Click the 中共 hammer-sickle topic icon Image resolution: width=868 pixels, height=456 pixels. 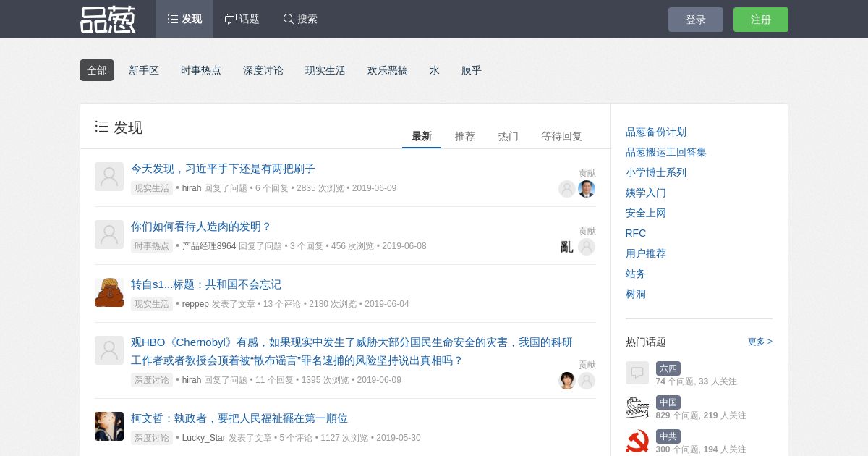(x=637, y=441)
